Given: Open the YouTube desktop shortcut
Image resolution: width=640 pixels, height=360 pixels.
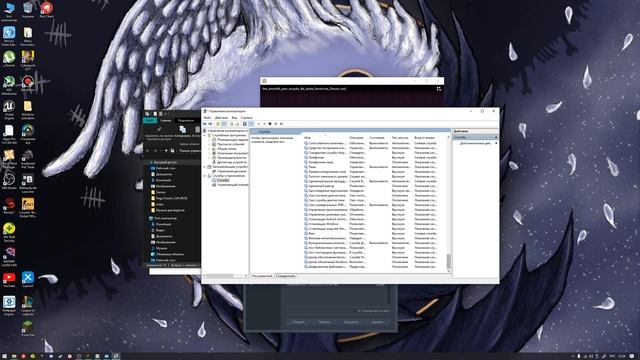Looking at the screenshot, I should point(9,280).
